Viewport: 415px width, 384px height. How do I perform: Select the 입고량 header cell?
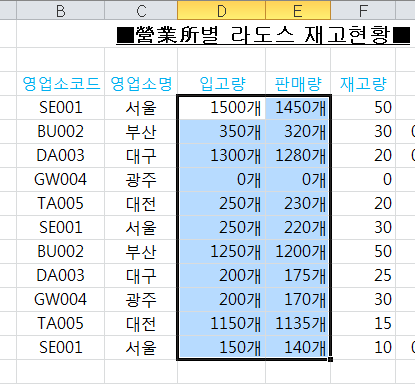tap(221, 83)
